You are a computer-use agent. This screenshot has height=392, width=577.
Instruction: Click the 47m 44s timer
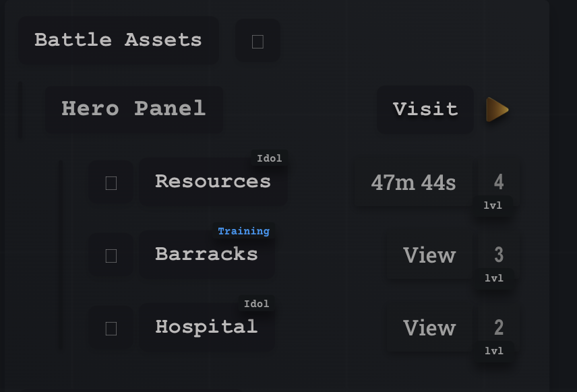[413, 183]
